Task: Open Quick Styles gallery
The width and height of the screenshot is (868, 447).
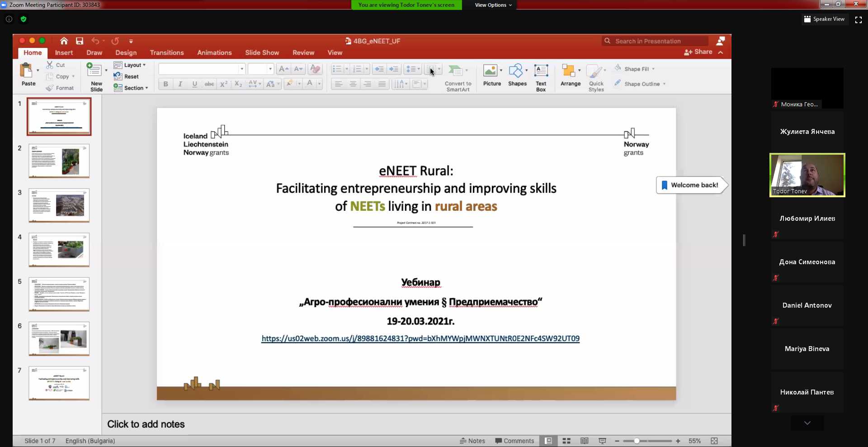Action: tap(596, 78)
